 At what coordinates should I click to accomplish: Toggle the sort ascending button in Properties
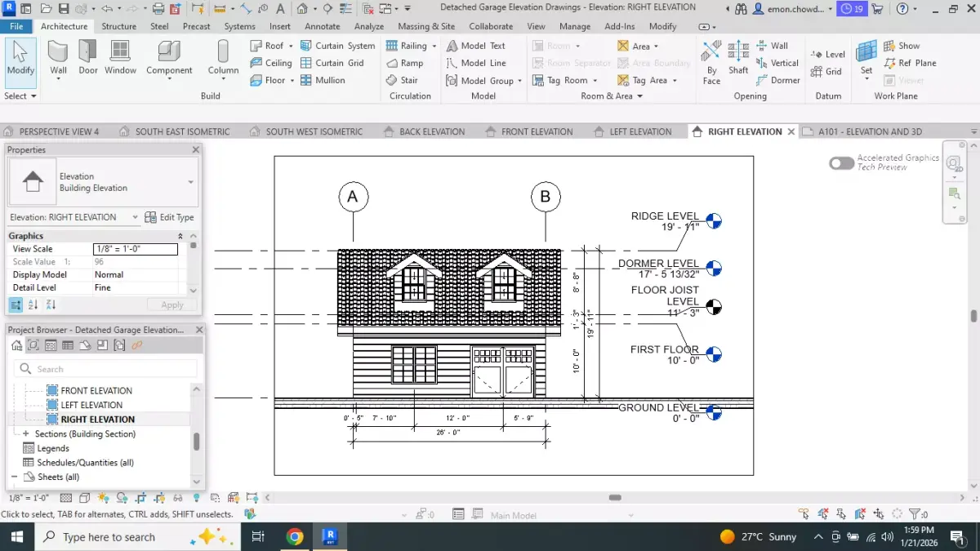tap(33, 304)
